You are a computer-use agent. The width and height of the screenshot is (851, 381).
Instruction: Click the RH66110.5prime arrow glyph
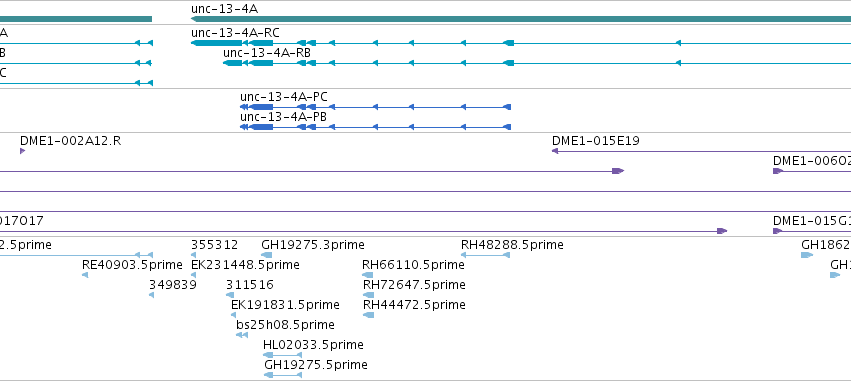tap(367, 275)
